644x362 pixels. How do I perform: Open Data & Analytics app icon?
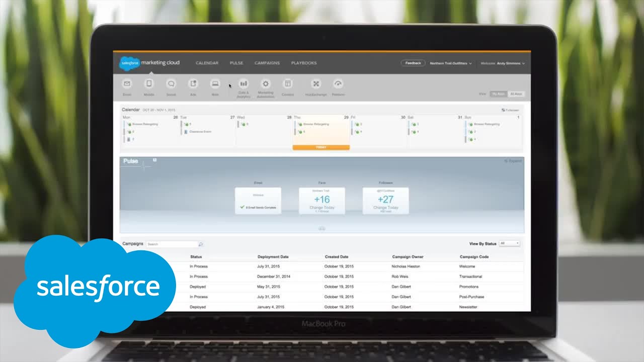pyautogui.click(x=244, y=84)
